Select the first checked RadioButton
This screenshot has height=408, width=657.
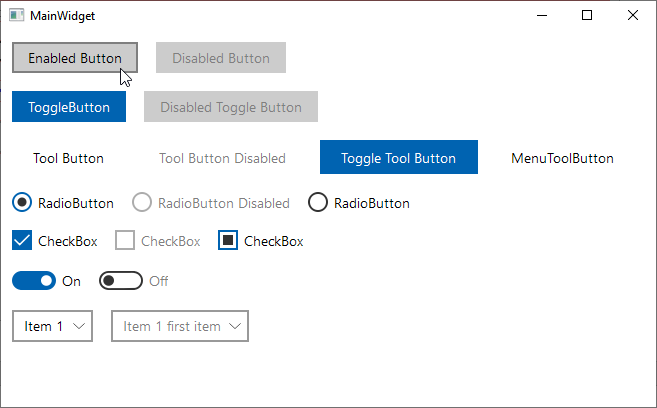click(22, 203)
